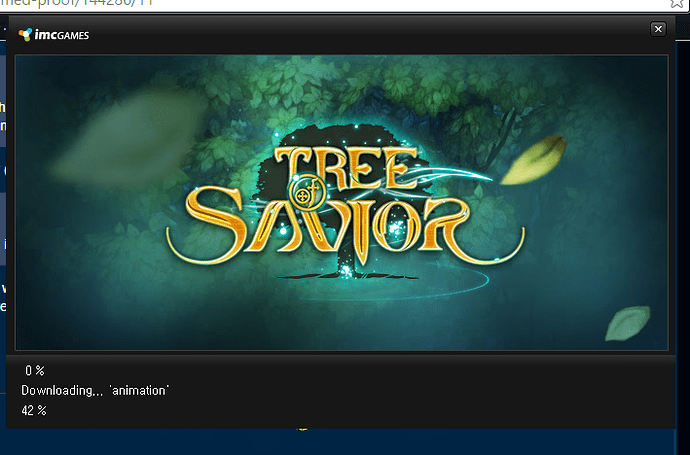690x455 pixels.
Task: Click the small yellow item below the launcher
Action: click(300, 431)
